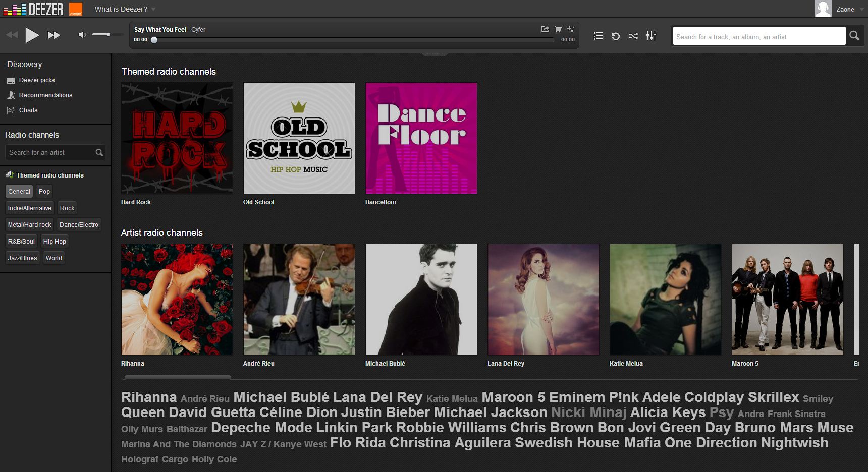Select the Metal/Hard rock genre filter
This screenshot has width=868, height=472.
point(29,224)
